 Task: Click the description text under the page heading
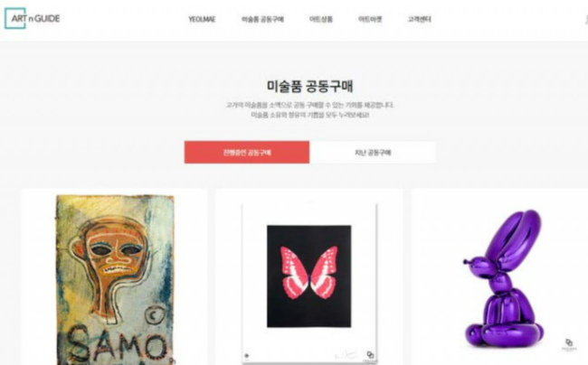pos(309,110)
